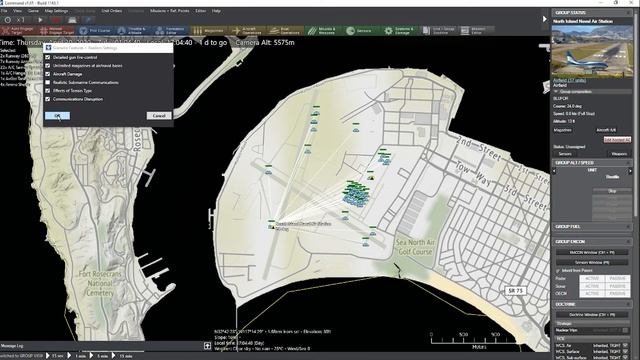Click the map center icon near the coordinates
This screenshot has width=640, height=360.
(x=207, y=346)
